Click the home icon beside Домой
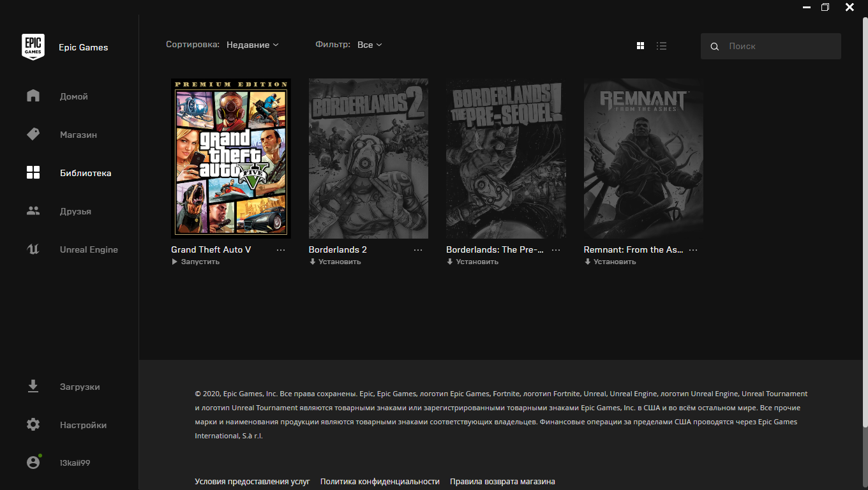Screen dimensions: 868x490 pos(33,96)
